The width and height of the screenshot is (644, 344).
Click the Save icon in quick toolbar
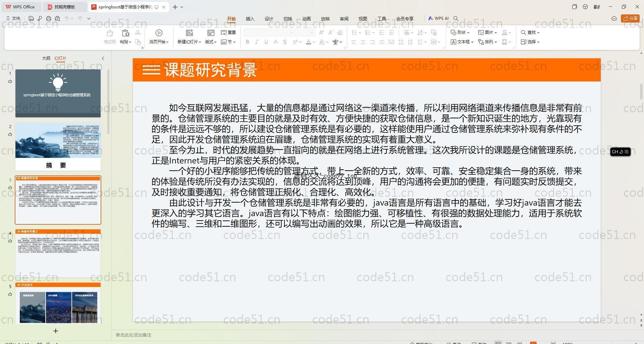coord(31,18)
